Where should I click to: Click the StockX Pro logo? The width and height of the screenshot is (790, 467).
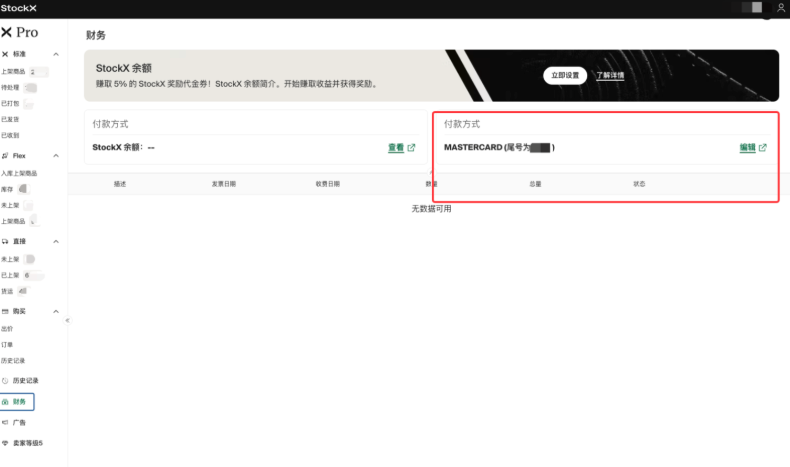coord(20,32)
